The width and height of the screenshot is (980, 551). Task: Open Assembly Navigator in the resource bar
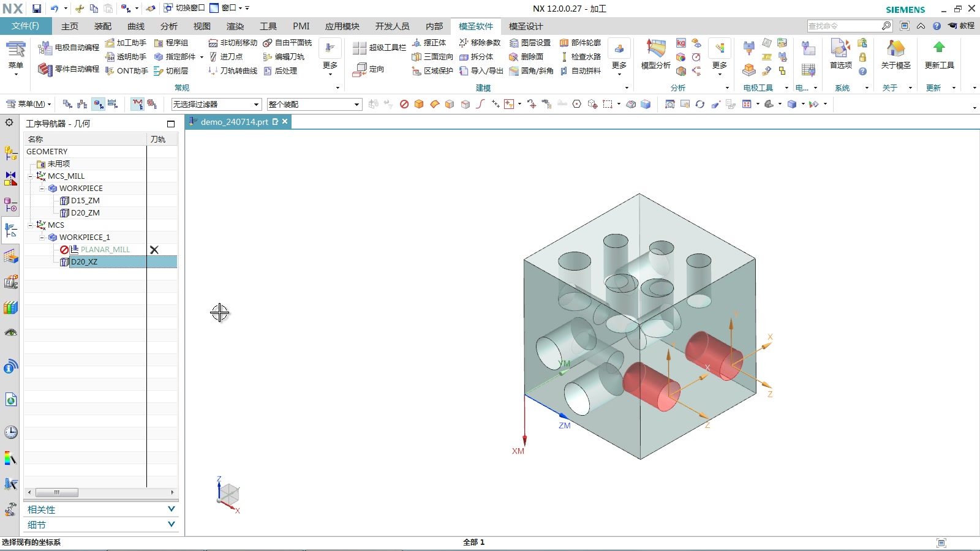pyautogui.click(x=10, y=153)
